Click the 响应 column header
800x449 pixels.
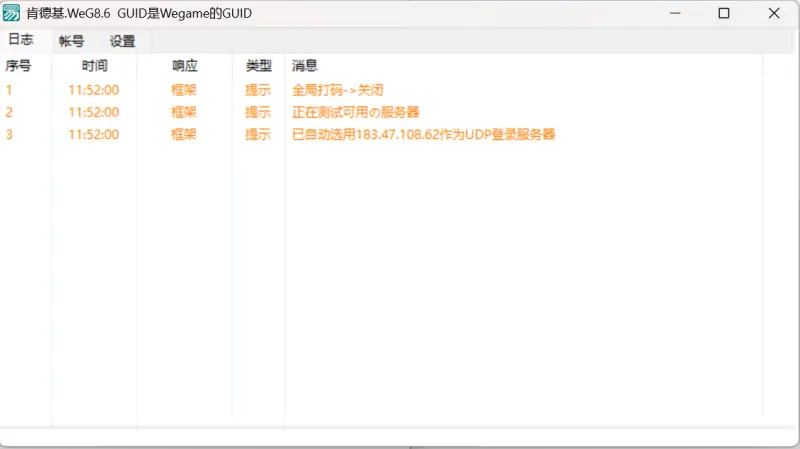tap(184, 66)
